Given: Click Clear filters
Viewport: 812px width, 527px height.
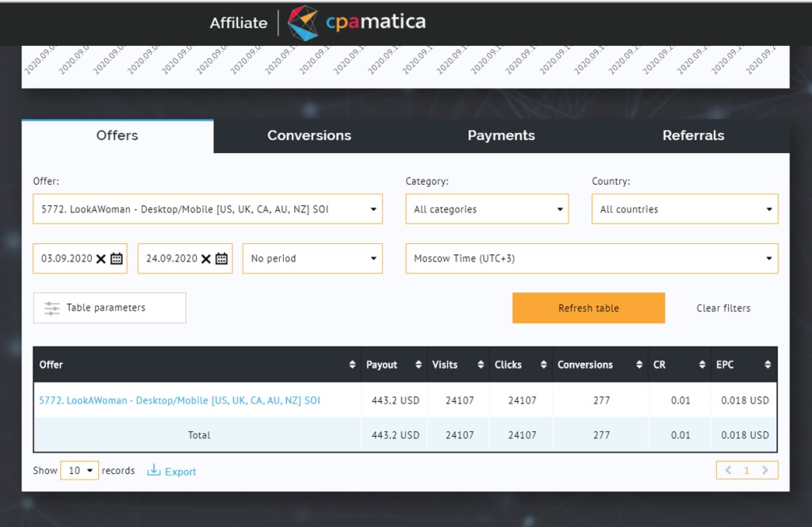Looking at the screenshot, I should pos(723,308).
